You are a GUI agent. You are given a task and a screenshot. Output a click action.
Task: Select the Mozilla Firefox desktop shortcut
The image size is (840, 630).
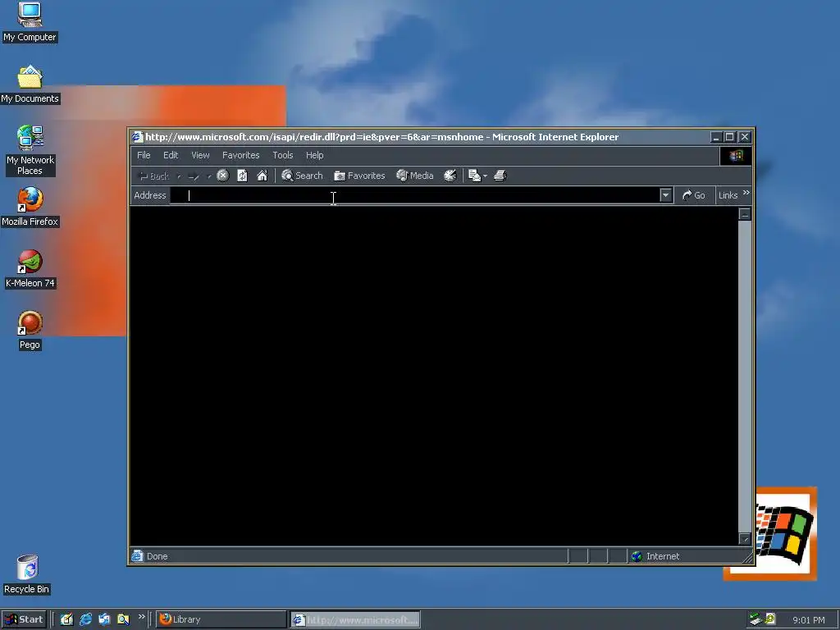point(30,207)
